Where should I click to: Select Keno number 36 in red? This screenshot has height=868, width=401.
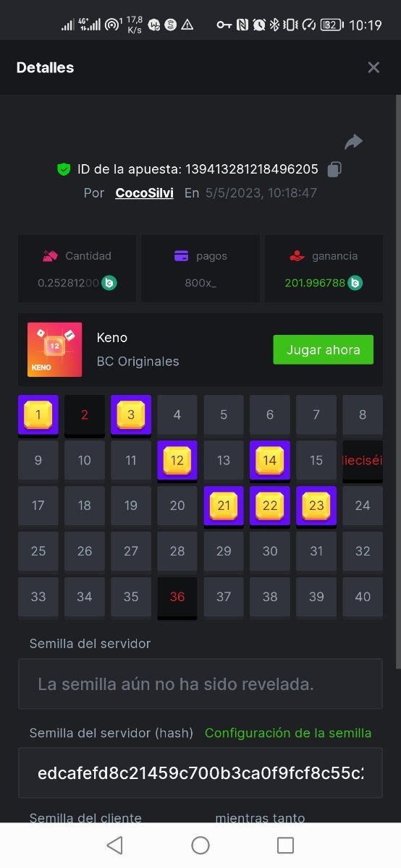pyautogui.click(x=177, y=597)
